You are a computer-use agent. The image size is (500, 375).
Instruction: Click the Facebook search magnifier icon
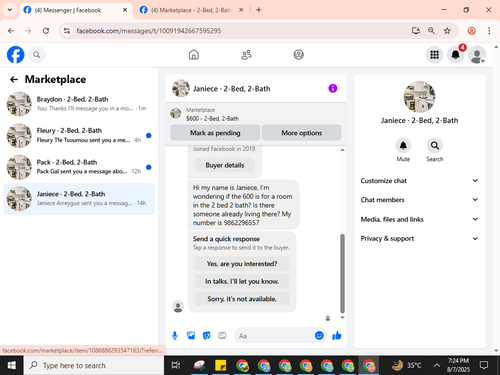coord(37,55)
